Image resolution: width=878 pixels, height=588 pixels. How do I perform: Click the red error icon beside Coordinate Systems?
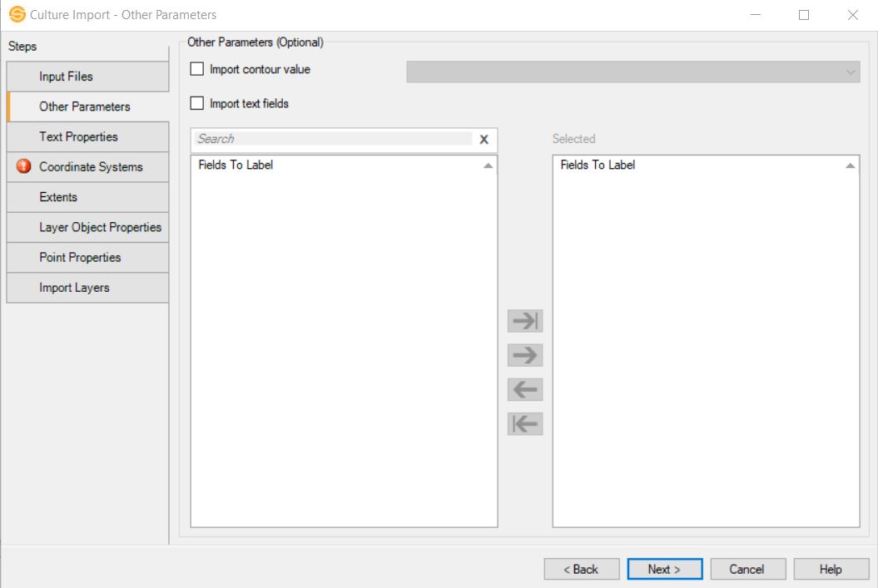tap(23, 166)
